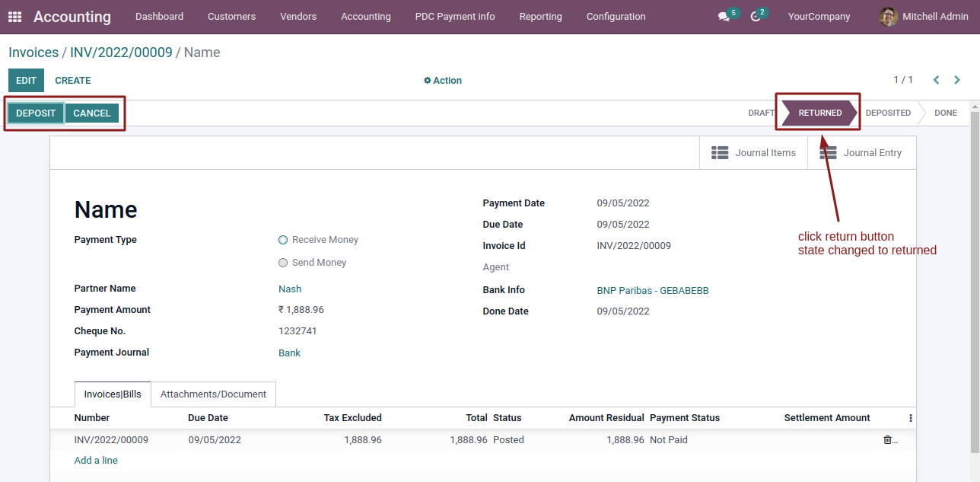This screenshot has height=482, width=980.
Task: Click the Accounting app title
Action: click(x=72, y=17)
